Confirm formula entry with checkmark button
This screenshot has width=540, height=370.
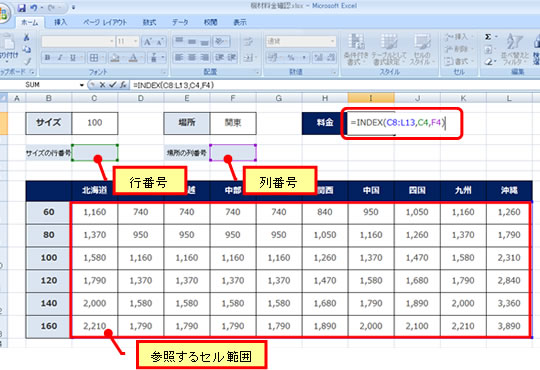pyautogui.click(x=113, y=85)
